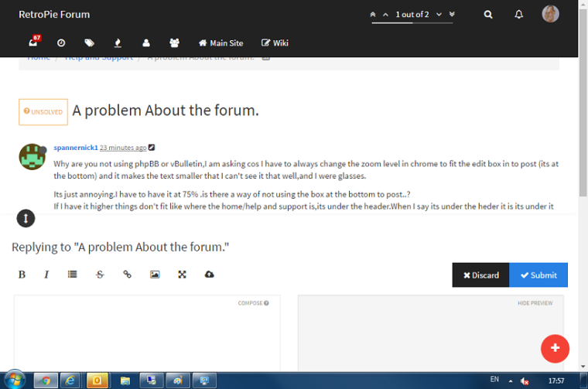Open the Groups icon in navbar
The image size is (588, 389).
[174, 43]
